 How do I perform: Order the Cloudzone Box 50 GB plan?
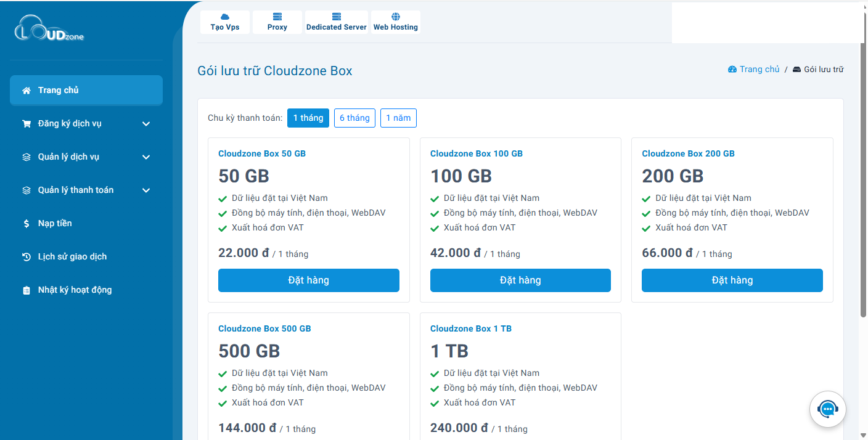[309, 280]
